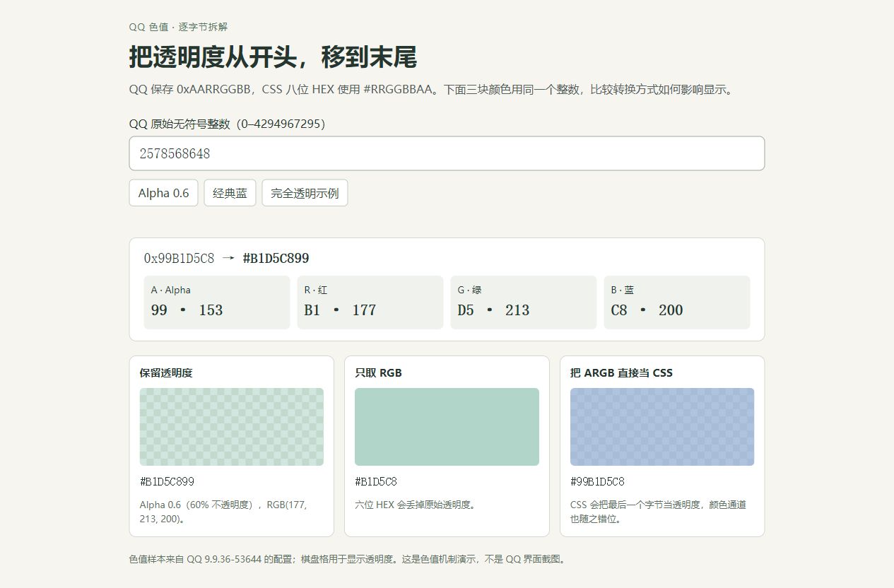Click the 保留透明度 card title
894x588 pixels.
coord(166,372)
